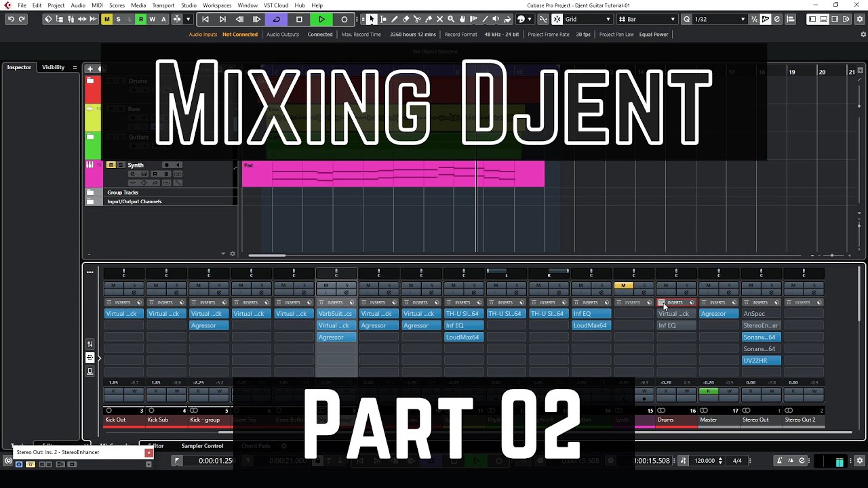This screenshot has width=868, height=488.
Task: Open the AnSpec insert on Stereo Out
Action: [761, 314]
